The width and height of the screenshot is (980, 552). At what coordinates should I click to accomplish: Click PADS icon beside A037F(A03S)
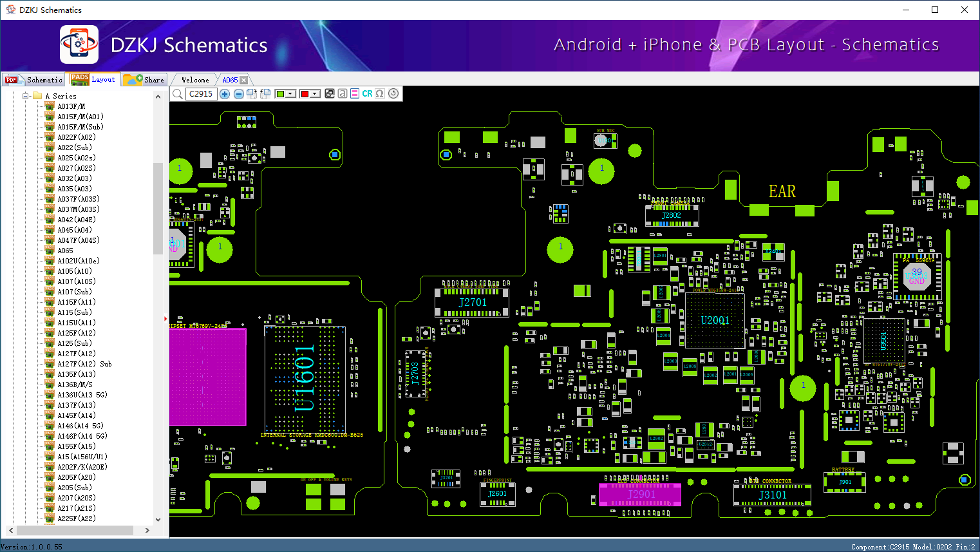[50, 199]
